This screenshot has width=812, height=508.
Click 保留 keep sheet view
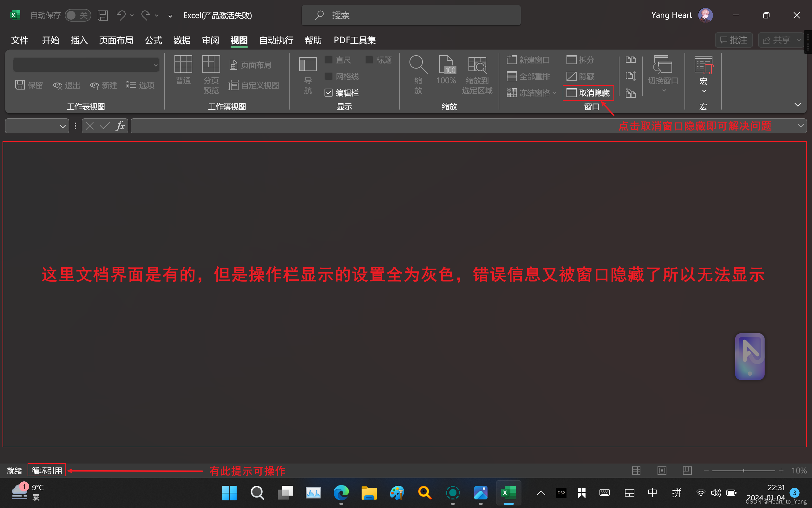(x=29, y=85)
